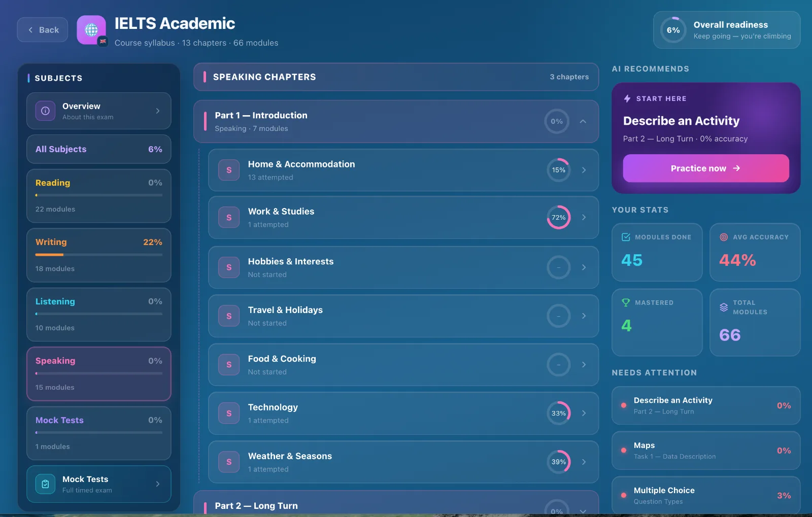
Task: Open the Overview About this exam card
Action: tap(99, 111)
